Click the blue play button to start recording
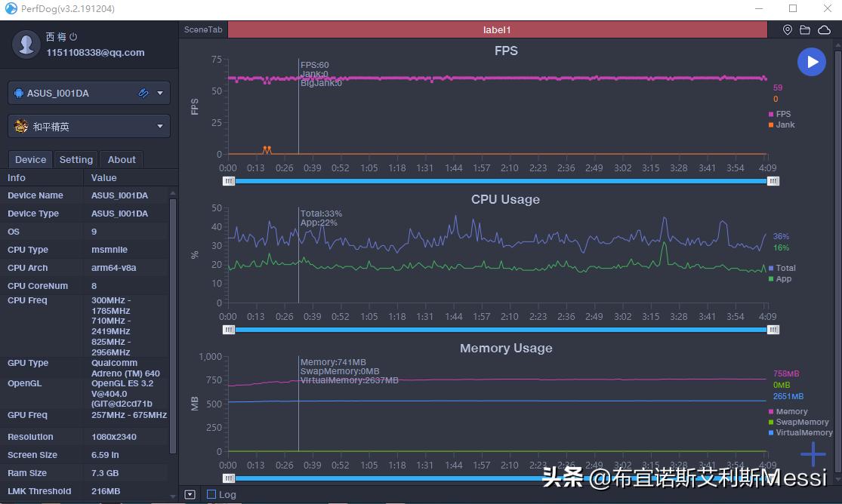Image resolution: width=842 pixels, height=504 pixels. pyautogui.click(x=812, y=61)
